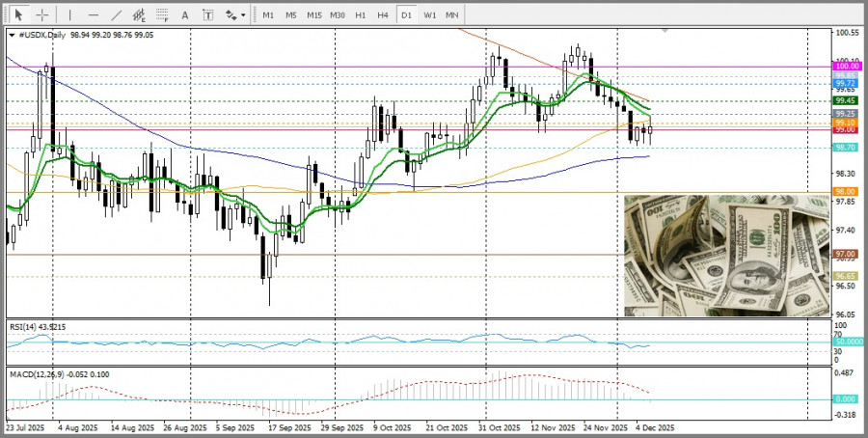Switch to H4 timeframe
Screen dimensions: 868x438
[x=383, y=14]
